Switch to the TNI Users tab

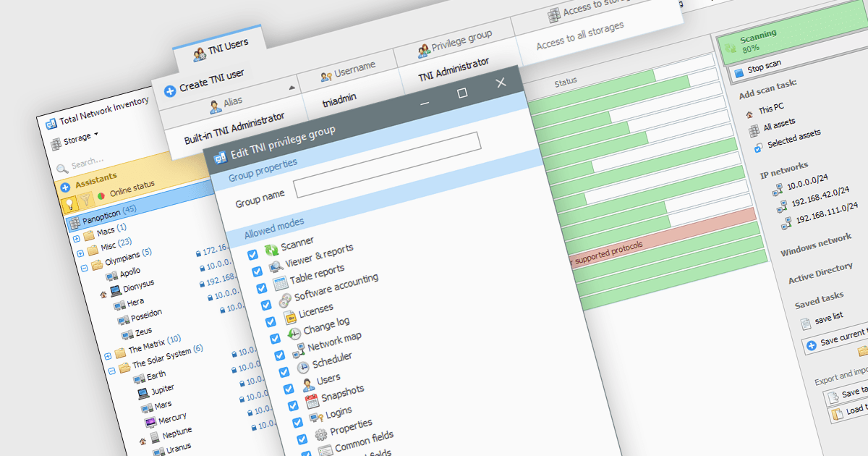(221, 48)
